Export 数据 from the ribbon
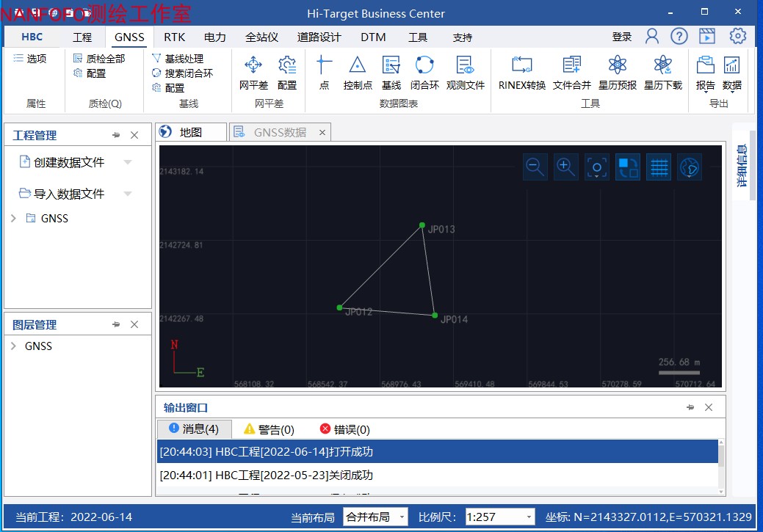 (x=732, y=73)
